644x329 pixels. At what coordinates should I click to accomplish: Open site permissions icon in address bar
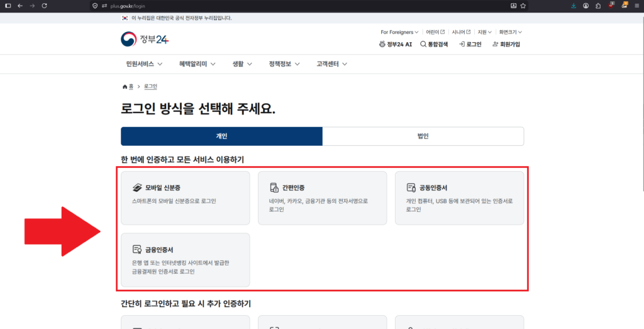[104, 6]
